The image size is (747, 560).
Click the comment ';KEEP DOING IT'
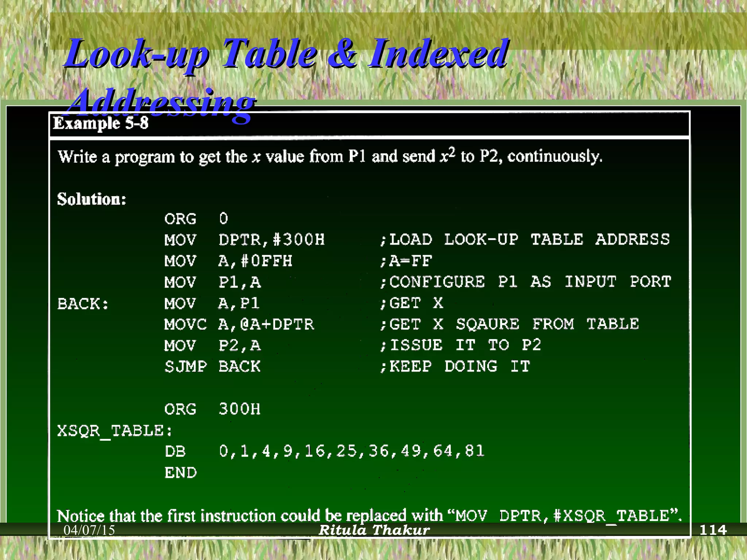coord(455,366)
